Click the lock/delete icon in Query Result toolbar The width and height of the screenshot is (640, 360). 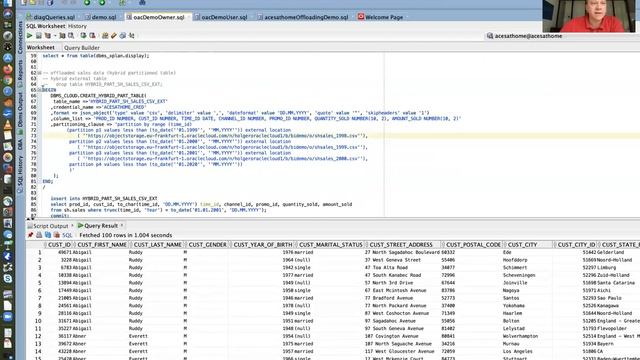click(57, 235)
